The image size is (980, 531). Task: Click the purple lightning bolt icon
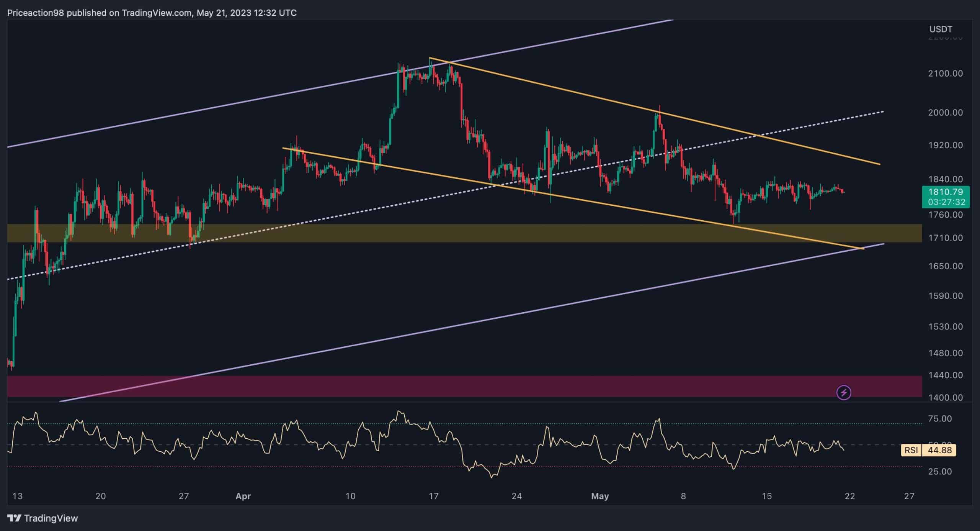tap(844, 392)
